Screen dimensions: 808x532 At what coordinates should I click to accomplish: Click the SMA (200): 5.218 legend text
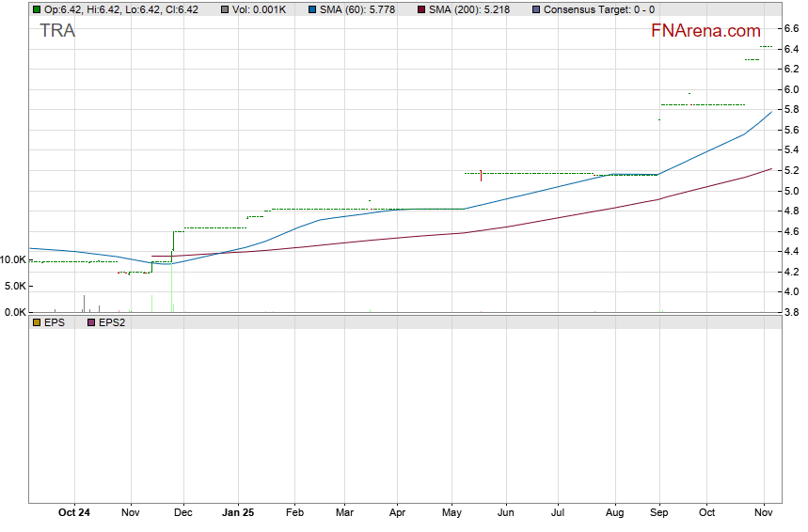tap(471, 9)
